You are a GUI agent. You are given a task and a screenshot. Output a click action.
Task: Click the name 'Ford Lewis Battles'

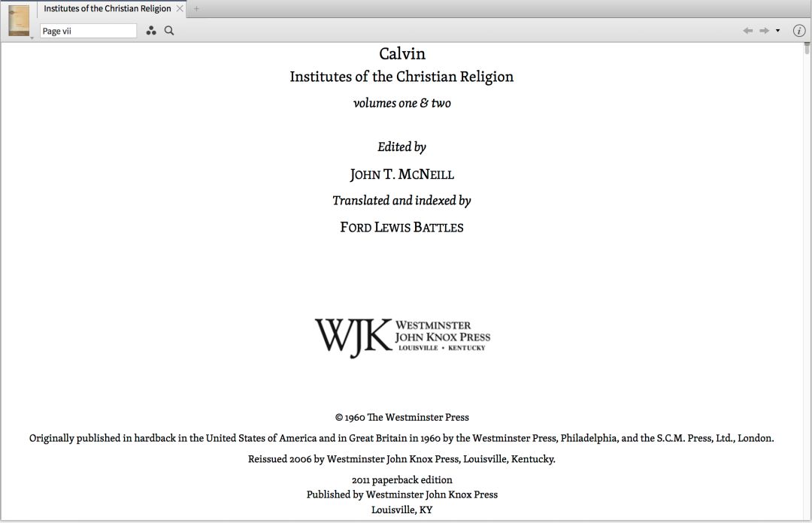click(x=401, y=228)
